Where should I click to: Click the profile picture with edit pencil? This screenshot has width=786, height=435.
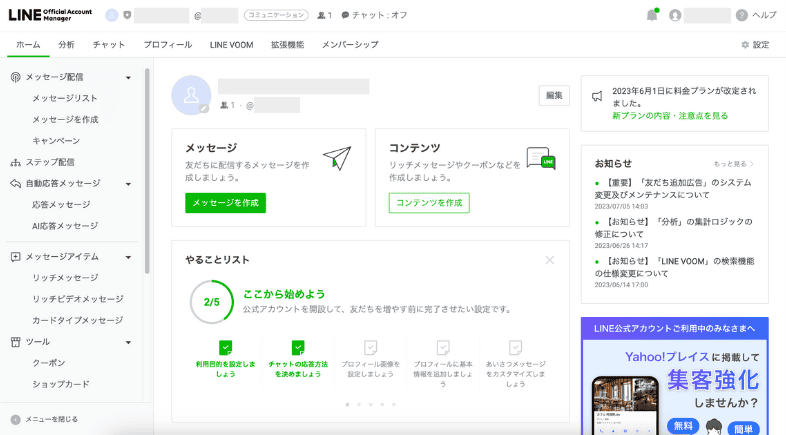tap(191, 95)
